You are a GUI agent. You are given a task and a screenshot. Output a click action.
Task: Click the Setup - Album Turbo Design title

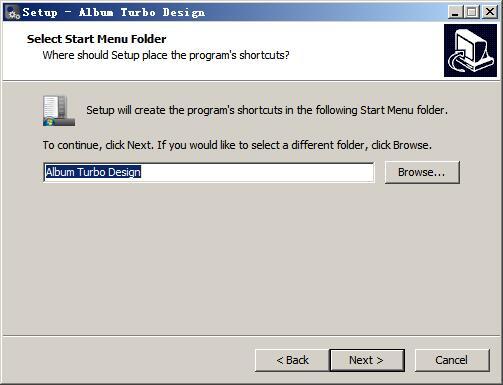click(114, 13)
